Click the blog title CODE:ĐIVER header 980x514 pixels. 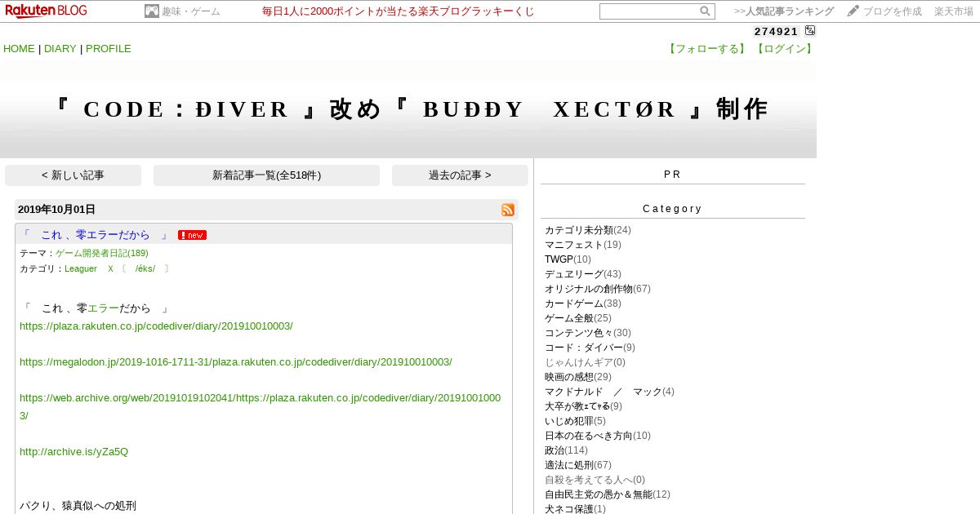coord(408,109)
